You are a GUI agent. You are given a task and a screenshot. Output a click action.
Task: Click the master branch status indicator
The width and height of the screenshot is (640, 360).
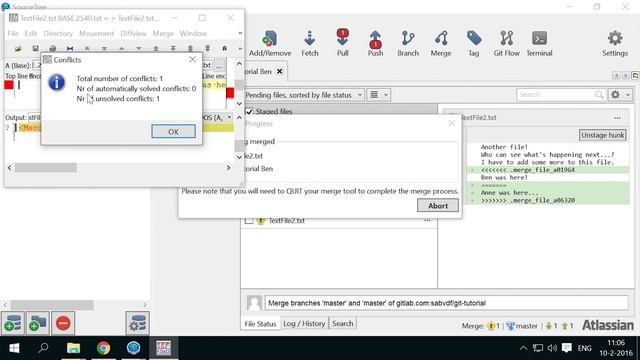pos(522,326)
